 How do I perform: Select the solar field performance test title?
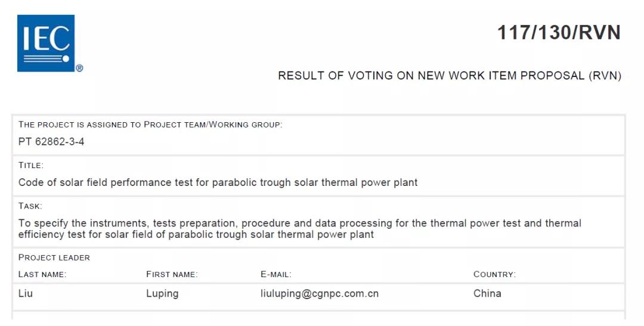pyautogui.click(x=218, y=183)
